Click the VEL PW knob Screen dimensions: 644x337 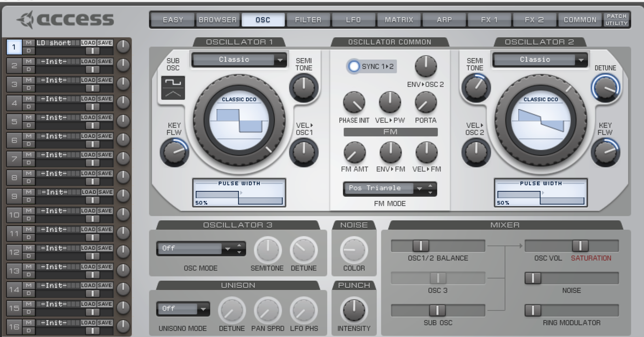[390, 102]
